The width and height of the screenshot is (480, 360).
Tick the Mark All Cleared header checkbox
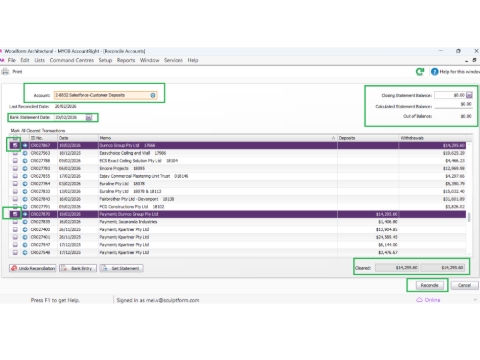pyautogui.click(x=15, y=138)
